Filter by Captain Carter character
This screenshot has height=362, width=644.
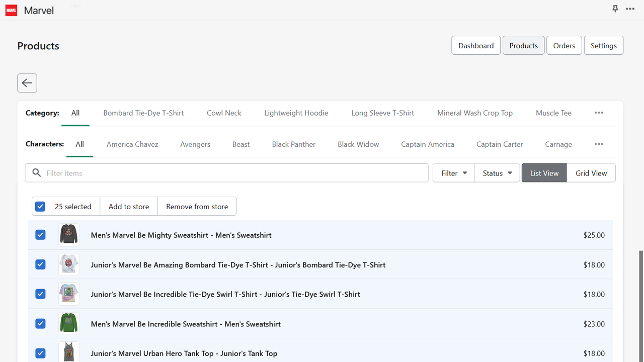[500, 144]
